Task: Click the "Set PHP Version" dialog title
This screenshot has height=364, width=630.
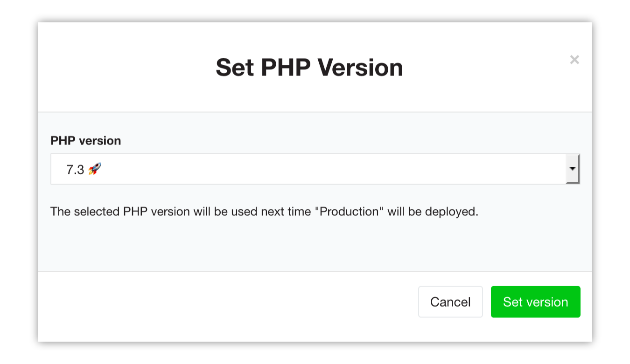Action: pos(309,67)
